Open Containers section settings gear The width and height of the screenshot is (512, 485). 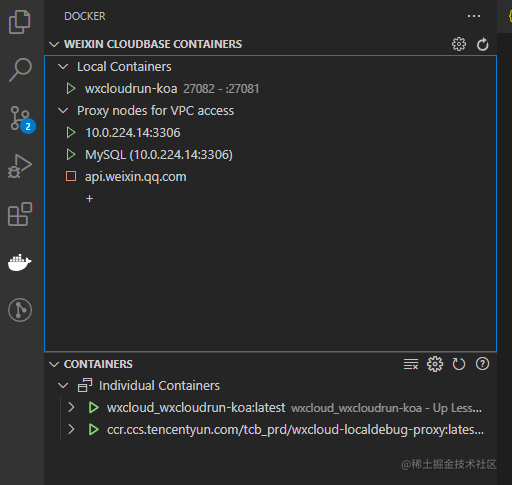435,364
